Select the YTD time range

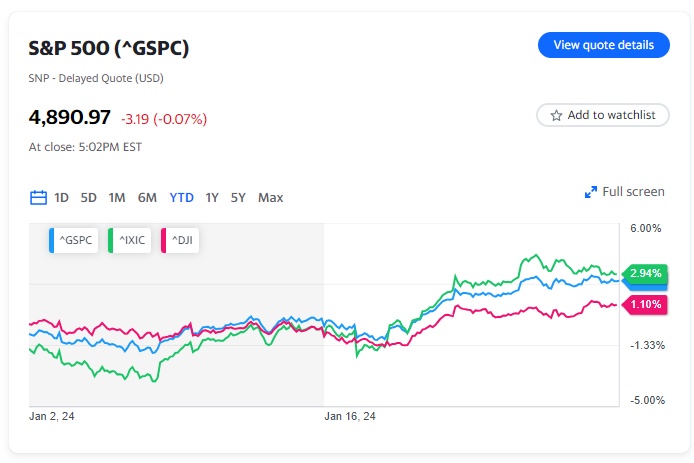[x=181, y=197]
